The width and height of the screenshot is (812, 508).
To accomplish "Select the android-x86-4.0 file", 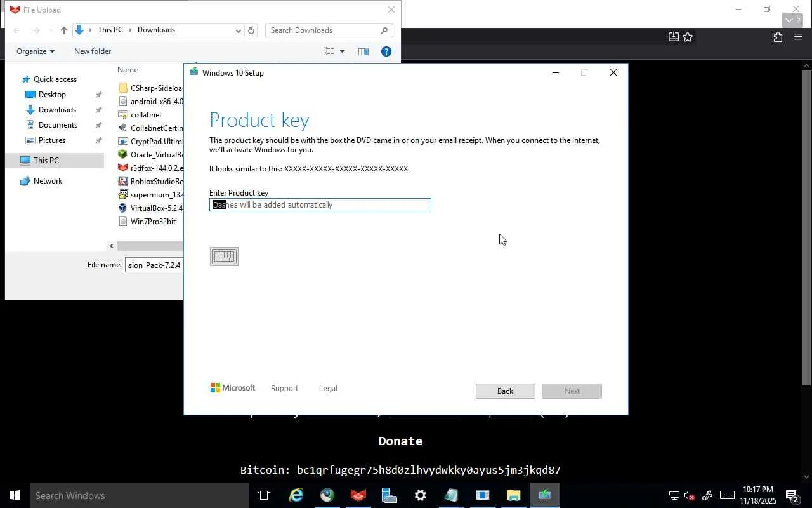I will (x=151, y=102).
